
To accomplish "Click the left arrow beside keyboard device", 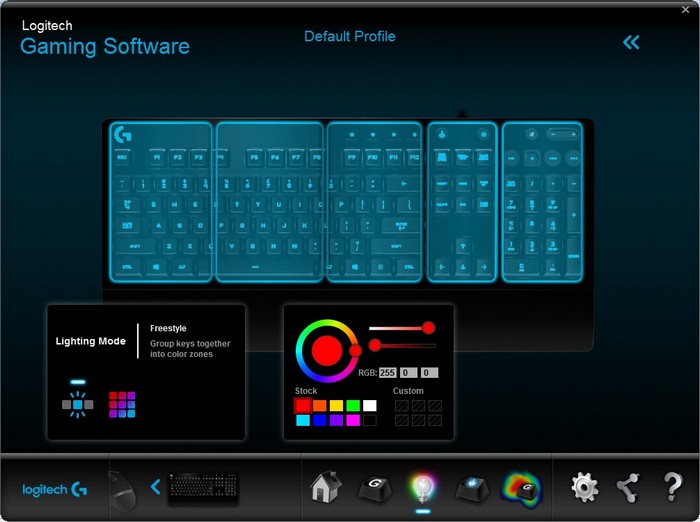I will (156, 487).
